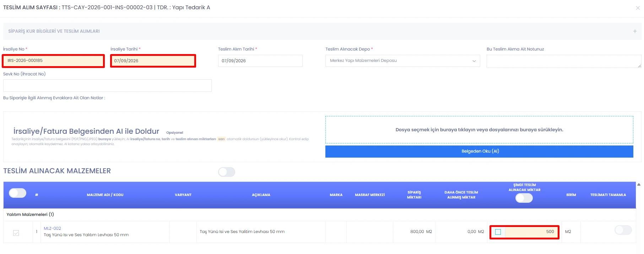
Task: Edit the İrsaliye No field
Action: 53,61
